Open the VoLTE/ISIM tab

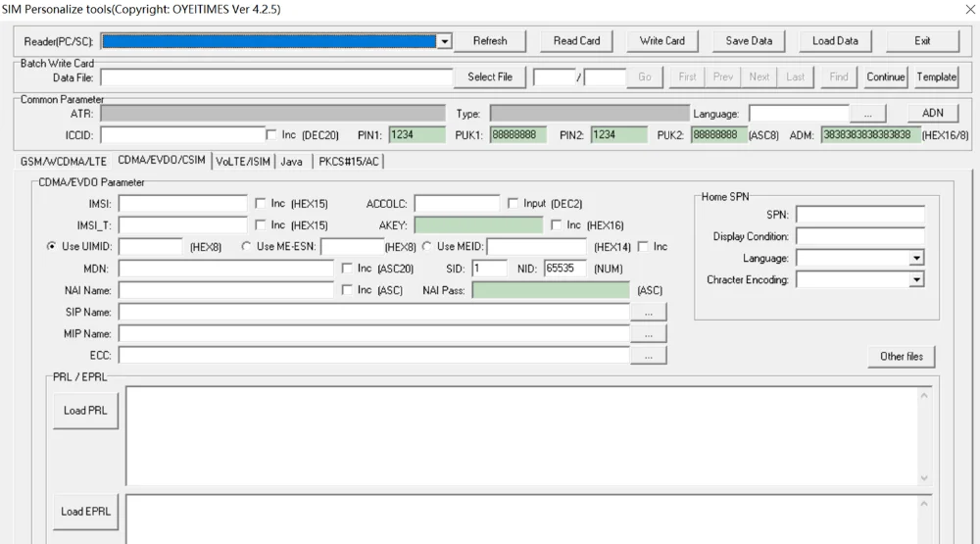tap(243, 162)
